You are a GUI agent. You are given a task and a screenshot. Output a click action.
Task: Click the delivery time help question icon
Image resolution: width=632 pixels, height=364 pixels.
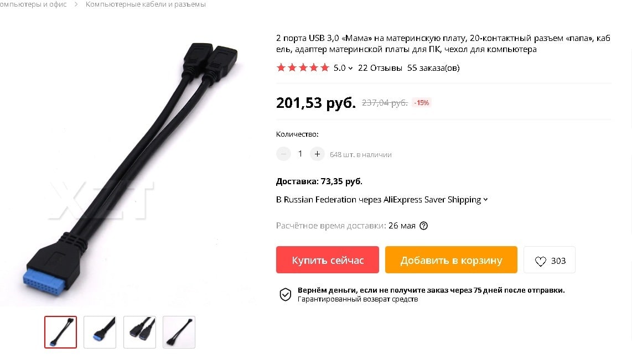423,226
